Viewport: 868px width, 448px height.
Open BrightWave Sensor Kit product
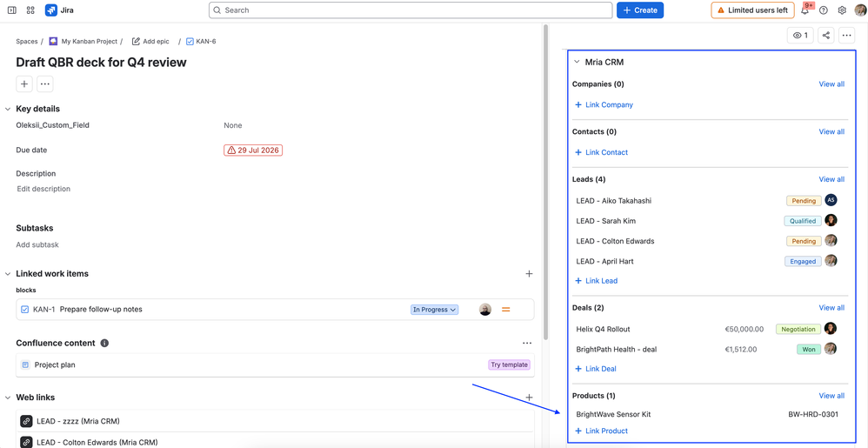(x=613, y=414)
